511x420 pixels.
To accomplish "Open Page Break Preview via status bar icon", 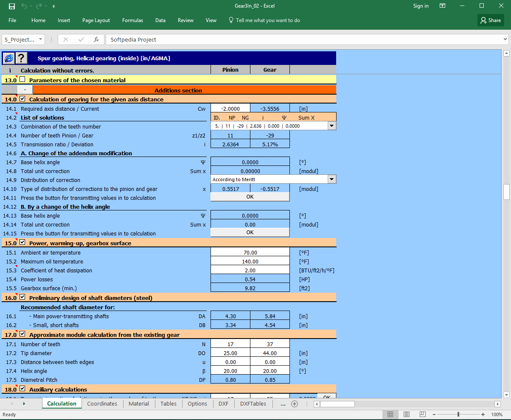I will pos(423,414).
